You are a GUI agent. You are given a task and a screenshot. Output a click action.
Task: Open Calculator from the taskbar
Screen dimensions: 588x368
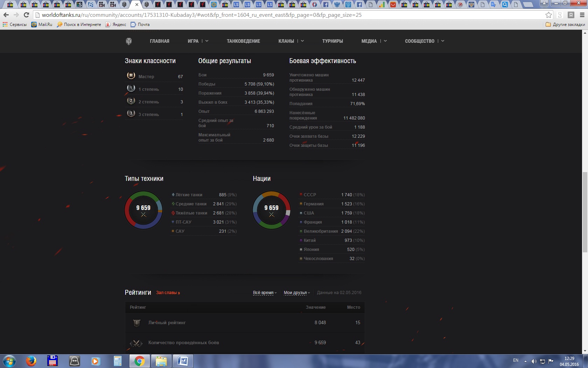117,361
